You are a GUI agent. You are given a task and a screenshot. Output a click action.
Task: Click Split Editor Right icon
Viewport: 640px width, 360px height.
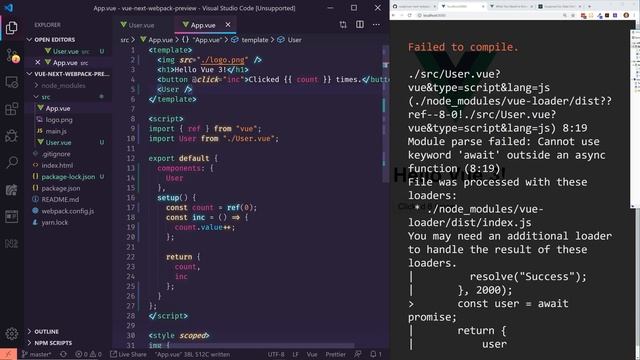(x=360, y=25)
